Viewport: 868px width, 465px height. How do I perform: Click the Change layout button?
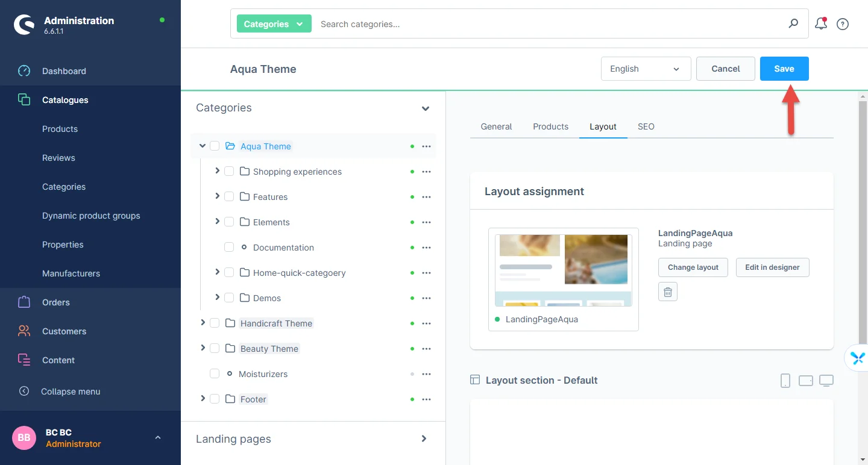693,267
